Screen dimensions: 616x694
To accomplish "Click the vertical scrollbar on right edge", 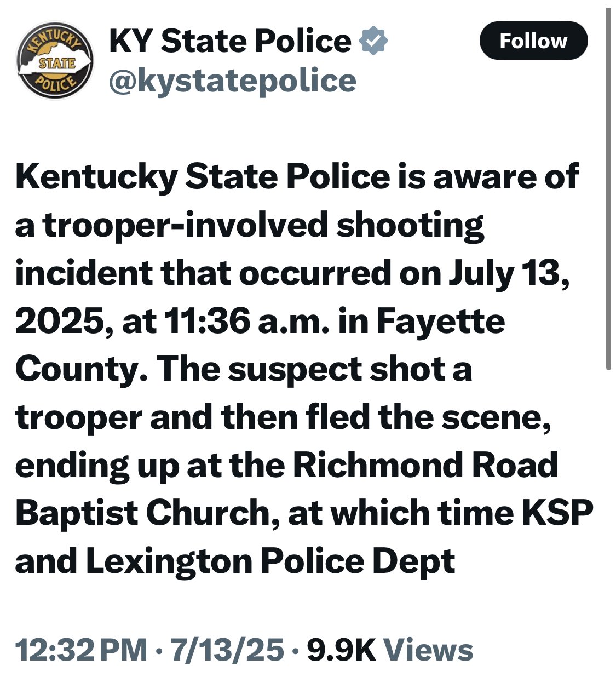I will (x=608, y=189).
